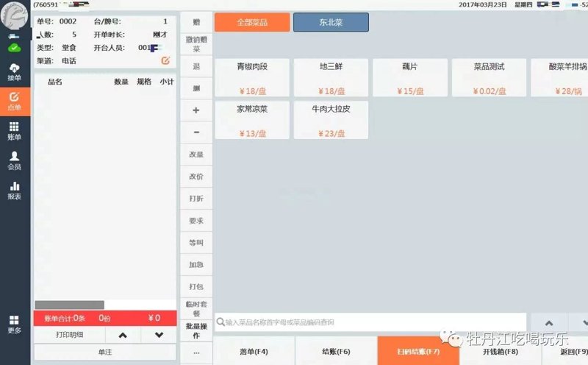Add 青椒肉段 dish to order
The image size is (588, 365).
pos(252,78)
